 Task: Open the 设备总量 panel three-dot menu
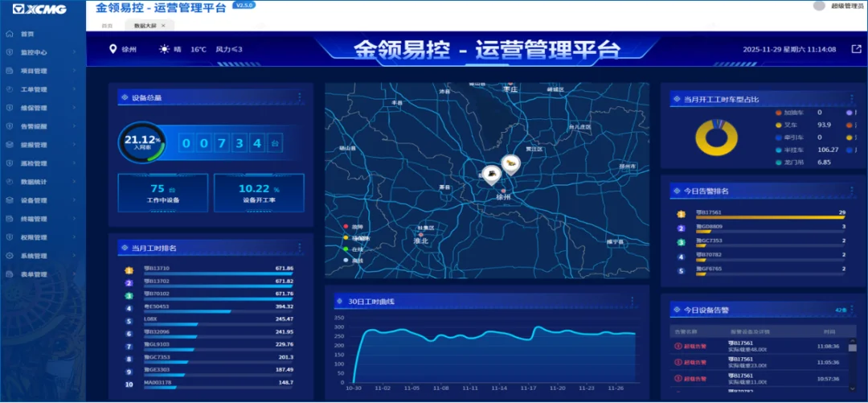300,98
